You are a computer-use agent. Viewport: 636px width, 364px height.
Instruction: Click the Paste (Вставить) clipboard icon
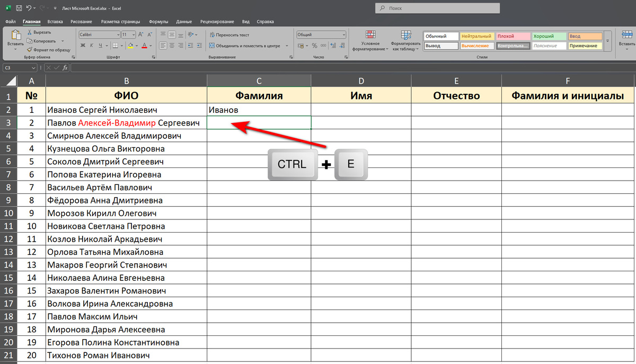(x=16, y=35)
